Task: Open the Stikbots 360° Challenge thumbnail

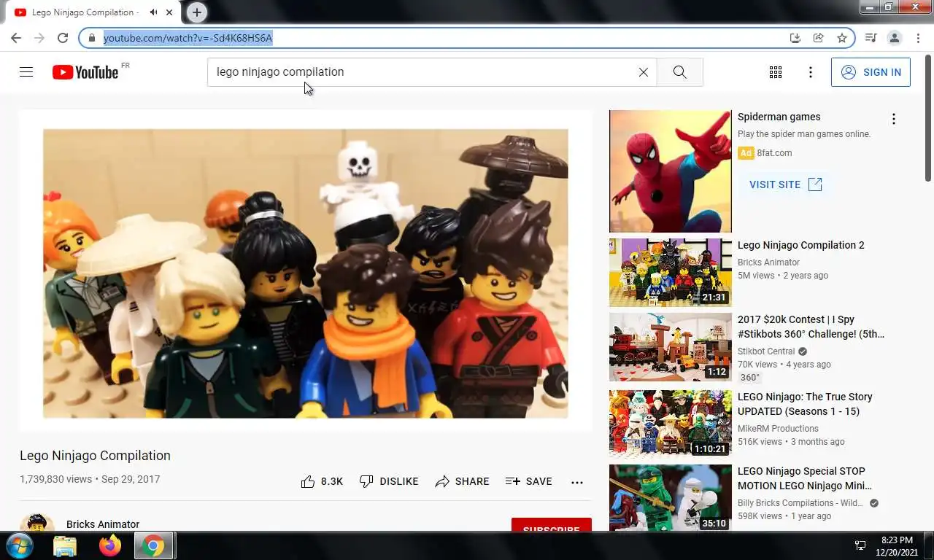Action: coord(670,347)
